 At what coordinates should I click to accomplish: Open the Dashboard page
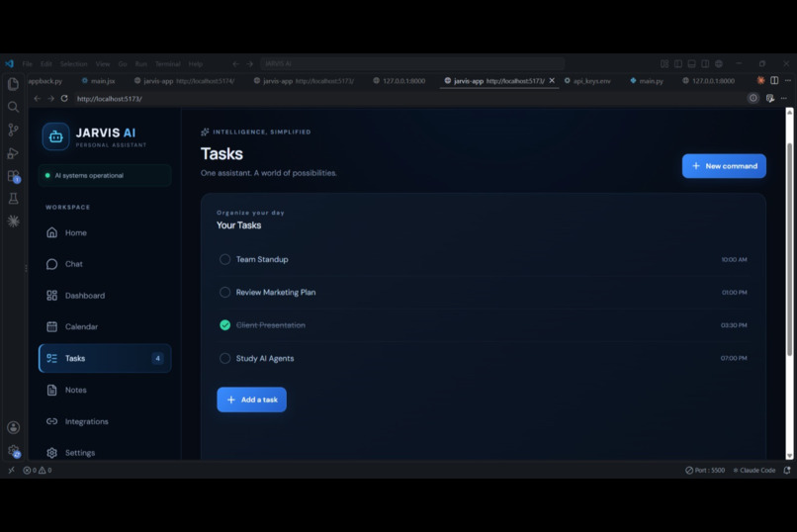point(105,296)
